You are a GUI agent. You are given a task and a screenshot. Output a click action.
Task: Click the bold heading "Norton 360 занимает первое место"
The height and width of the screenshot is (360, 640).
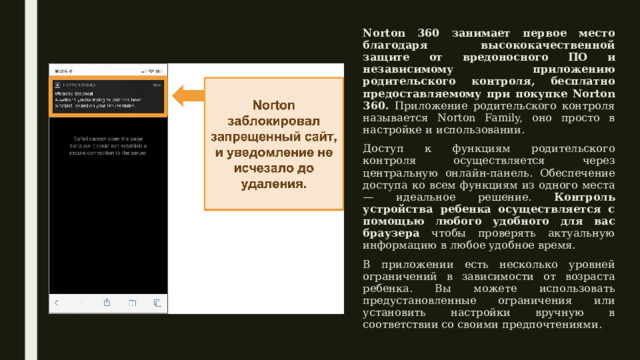pyautogui.click(x=489, y=33)
